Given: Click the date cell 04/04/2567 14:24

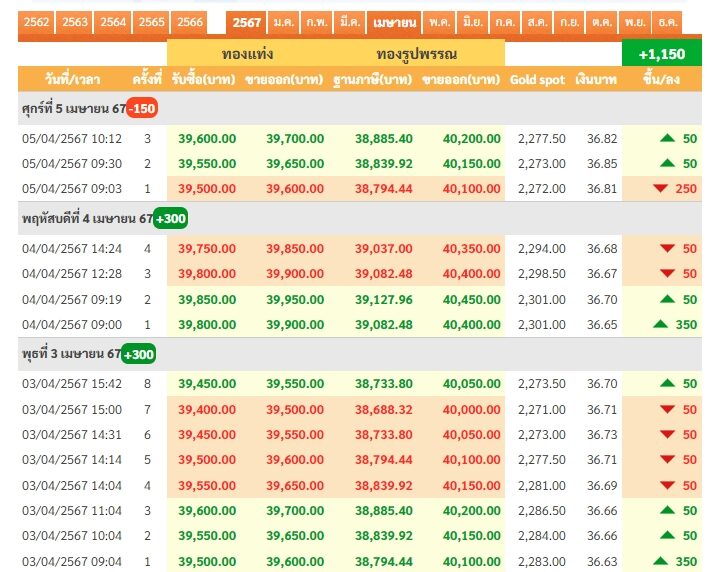Looking at the screenshot, I should pyautogui.click(x=72, y=248).
